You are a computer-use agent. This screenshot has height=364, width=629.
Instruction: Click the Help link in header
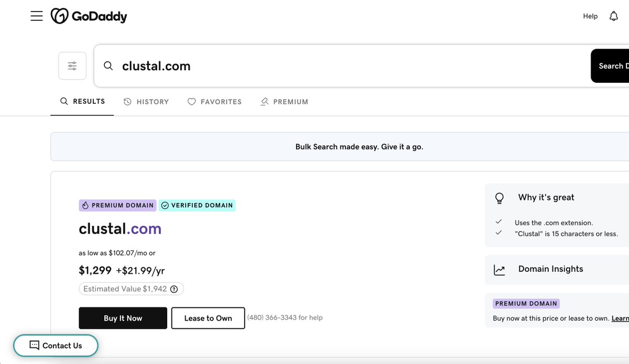point(590,16)
